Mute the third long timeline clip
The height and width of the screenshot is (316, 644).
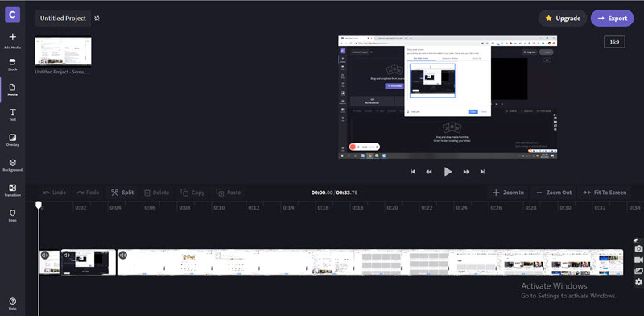(x=123, y=255)
